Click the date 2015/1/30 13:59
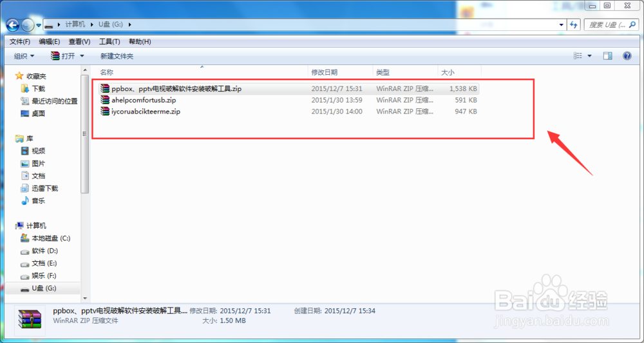This screenshot has height=343, width=644. coord(337,100)
